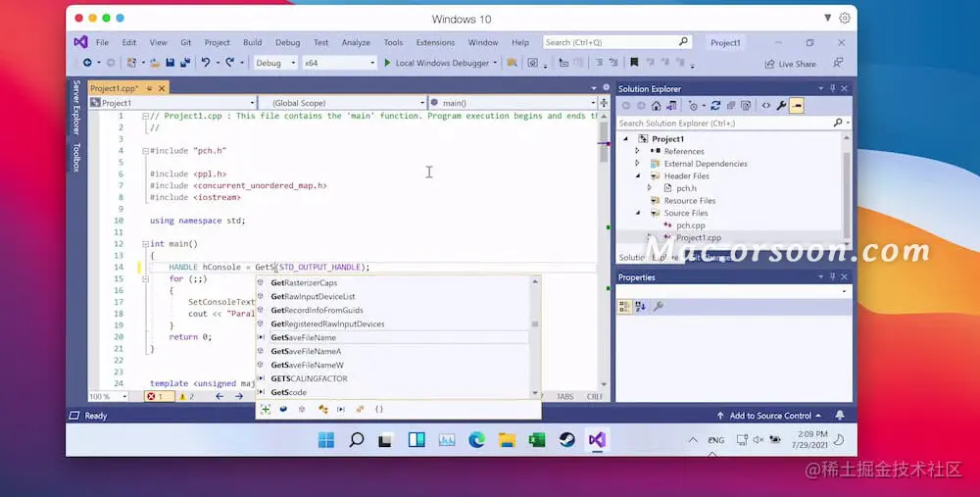Open the Toolbox side tab
The image size is (980, 497).
(76, 157)
